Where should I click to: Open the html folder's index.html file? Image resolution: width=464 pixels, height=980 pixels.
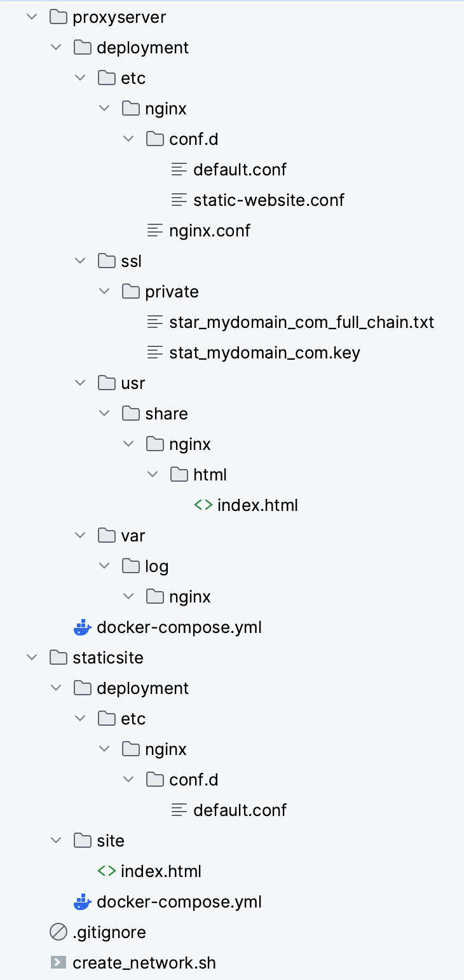[257, 505]
